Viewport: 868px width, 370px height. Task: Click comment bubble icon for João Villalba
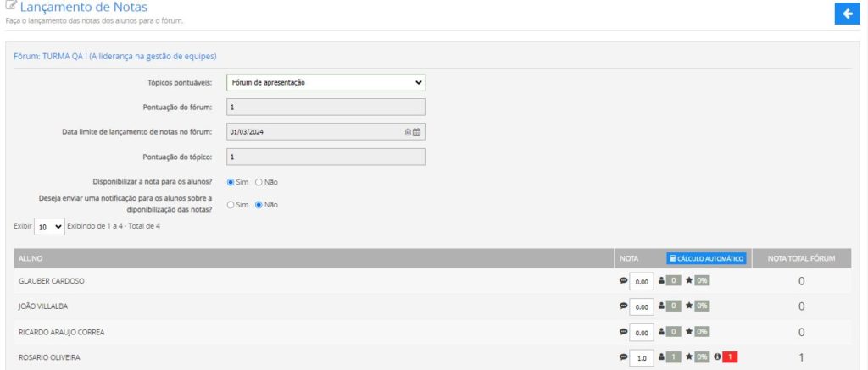[624, 306]
